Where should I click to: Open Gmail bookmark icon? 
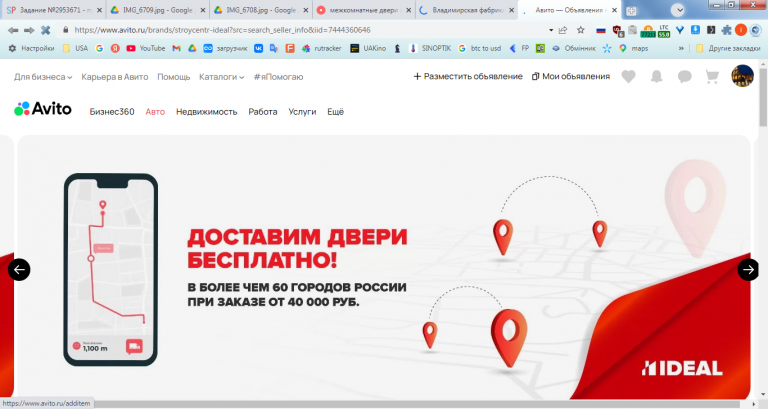(176, 48)
